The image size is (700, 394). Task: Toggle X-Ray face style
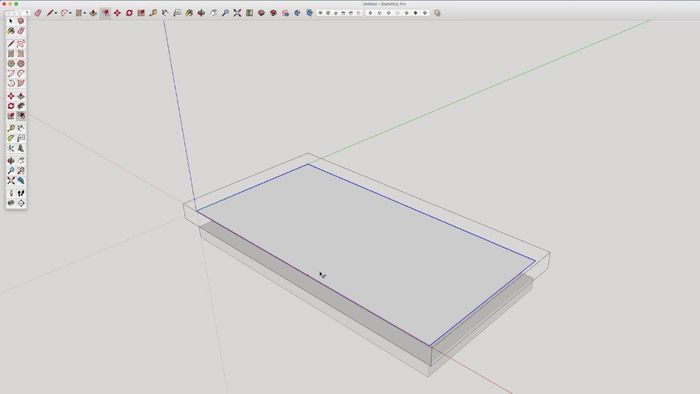click(x=370, y=13)
